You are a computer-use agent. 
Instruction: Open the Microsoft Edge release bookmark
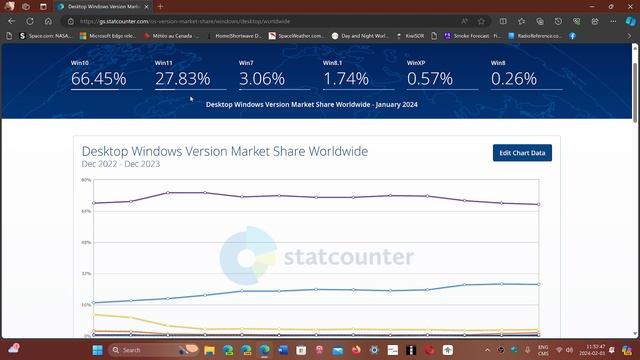click(108, 36)
